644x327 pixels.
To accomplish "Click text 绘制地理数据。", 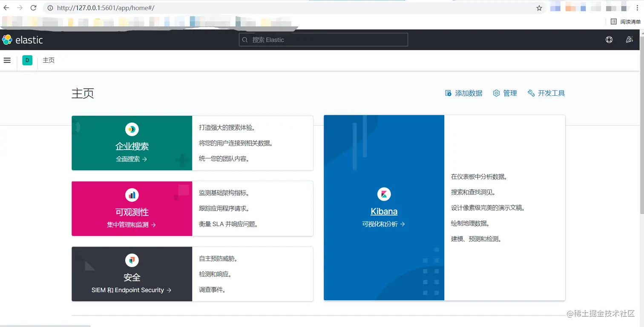I will pos(470,223).
